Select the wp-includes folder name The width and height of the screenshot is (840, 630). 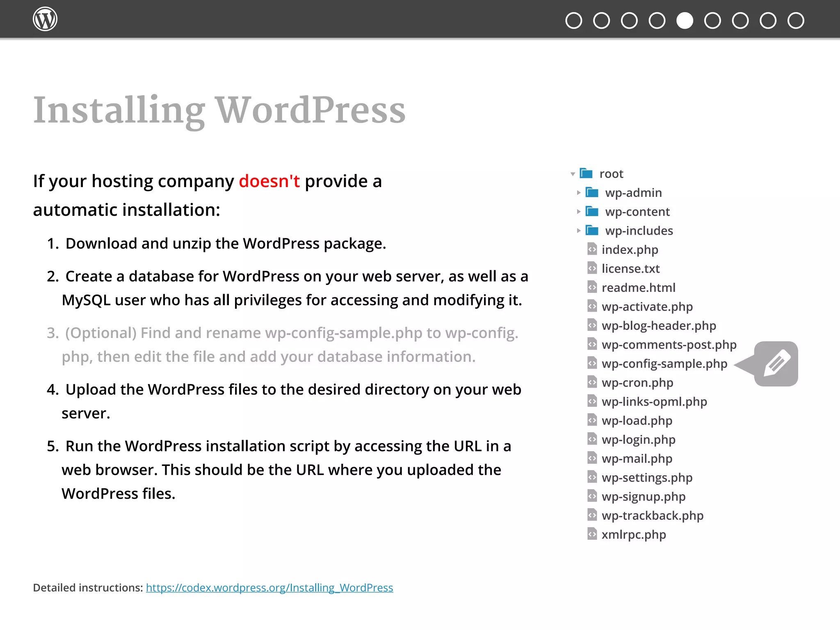(x=639, y=231)
